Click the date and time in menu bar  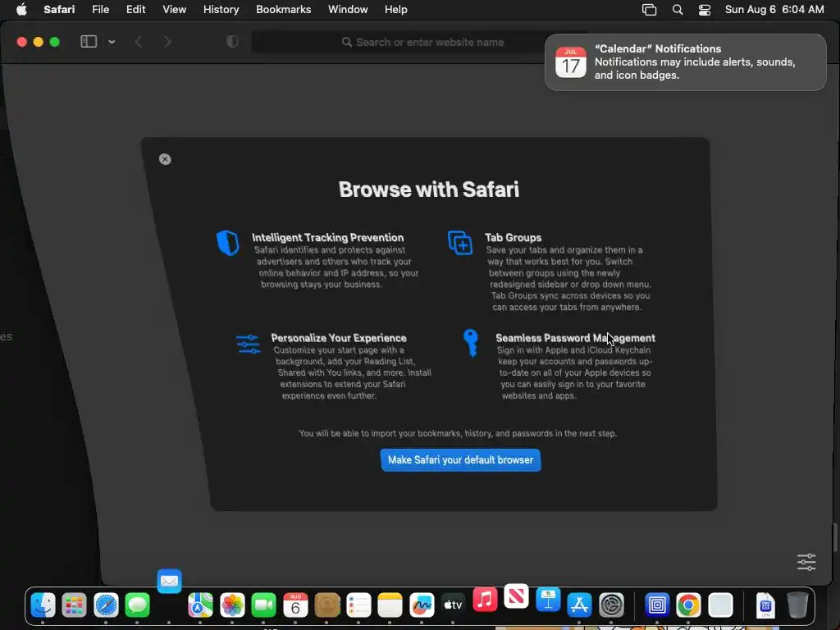774,9
